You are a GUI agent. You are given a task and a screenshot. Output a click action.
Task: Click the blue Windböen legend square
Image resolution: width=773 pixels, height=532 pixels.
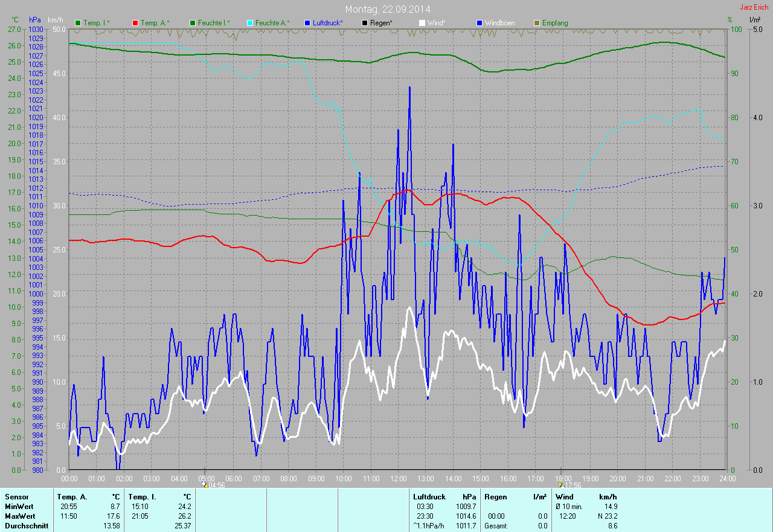pos(480,23)
